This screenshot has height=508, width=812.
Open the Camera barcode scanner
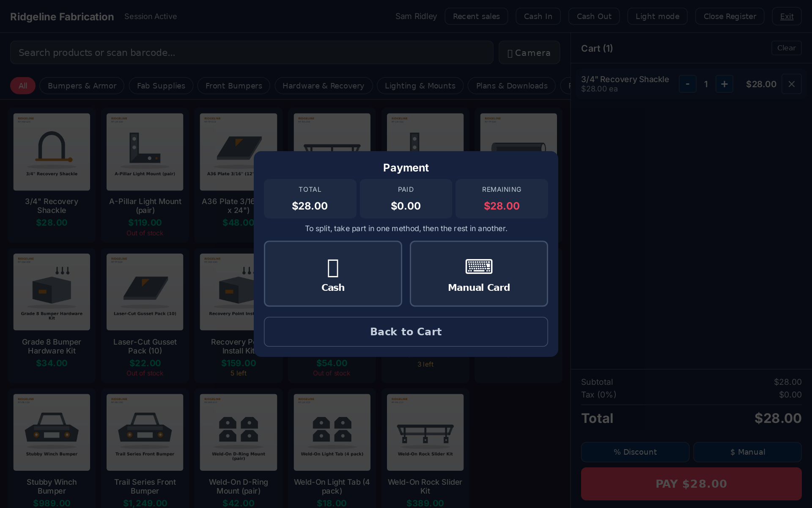529,52
